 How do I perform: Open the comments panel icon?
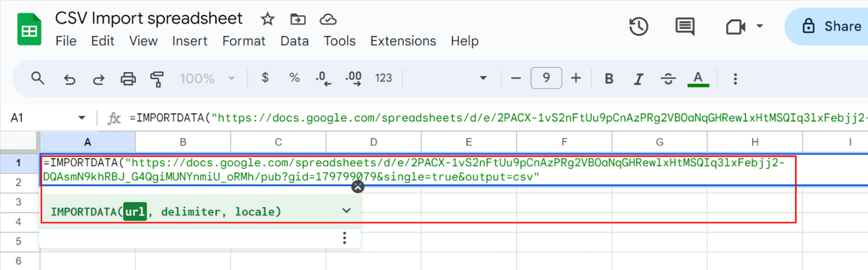[x=685, y=27]
